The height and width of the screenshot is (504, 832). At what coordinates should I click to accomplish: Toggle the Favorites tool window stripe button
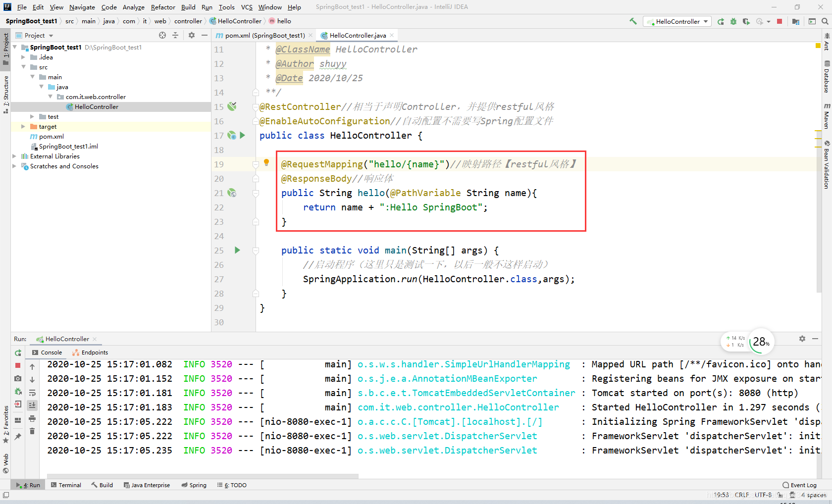pyautogui.click(x=5, y=424)
